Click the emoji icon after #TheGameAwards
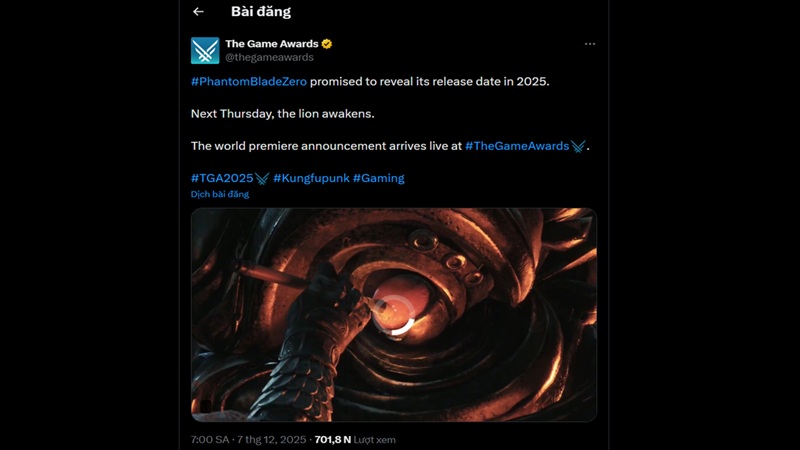This screenshot has width=800, height=450. (578, 146)
